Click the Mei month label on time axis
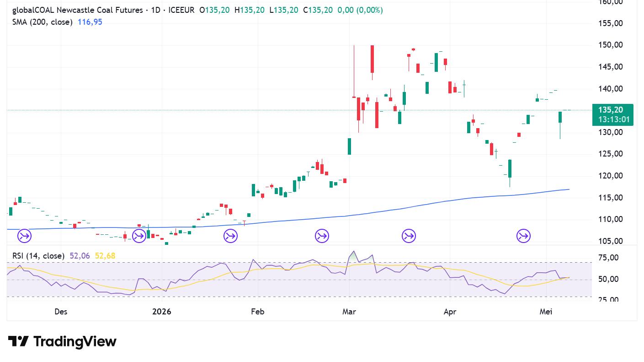The width and height of the screenshot is (644, 362). click(546, 312)
